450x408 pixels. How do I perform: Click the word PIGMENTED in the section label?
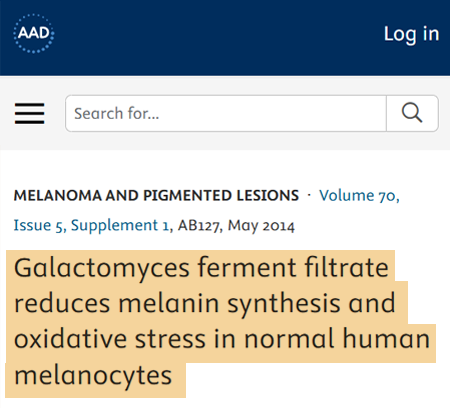[x=187, y=195]
